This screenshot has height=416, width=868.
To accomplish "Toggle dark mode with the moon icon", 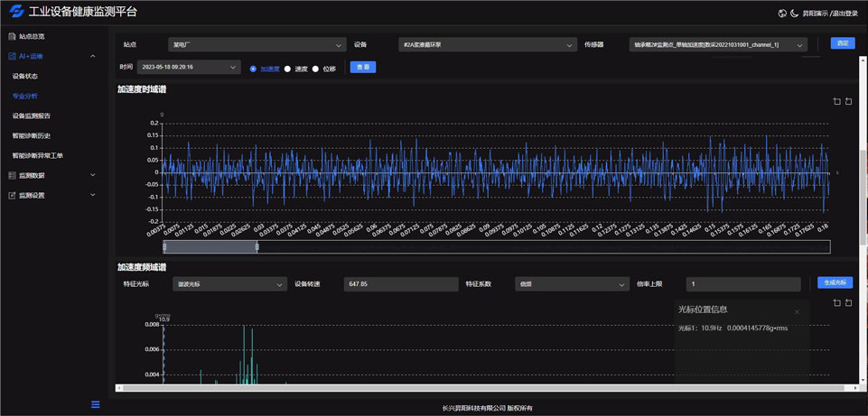I will (795, 14).
